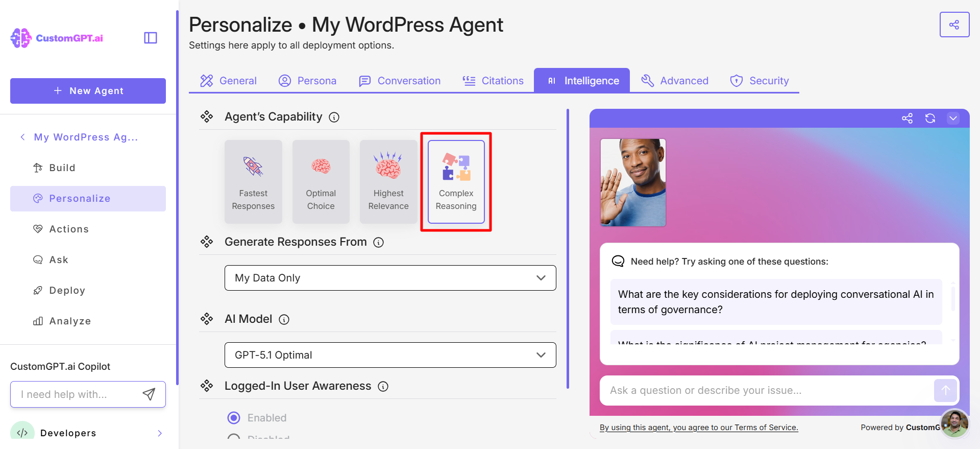Click info icon next to Logged-In User Awareness
Image resolution: width=980 pixels, height=449 pixels.
pos(383,387)
